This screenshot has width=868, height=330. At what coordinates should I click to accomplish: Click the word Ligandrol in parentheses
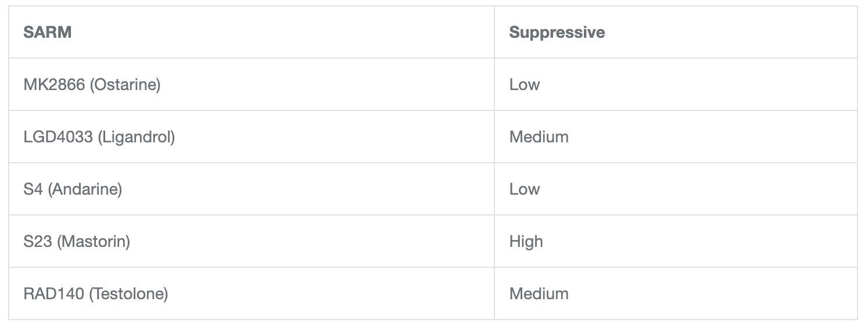tap(137, 137)
